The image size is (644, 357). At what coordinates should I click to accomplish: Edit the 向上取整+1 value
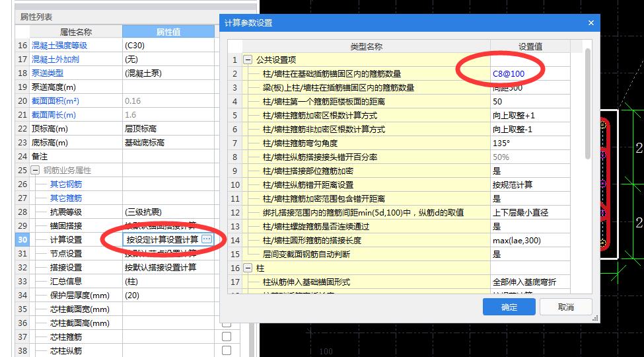click(530, 116)
